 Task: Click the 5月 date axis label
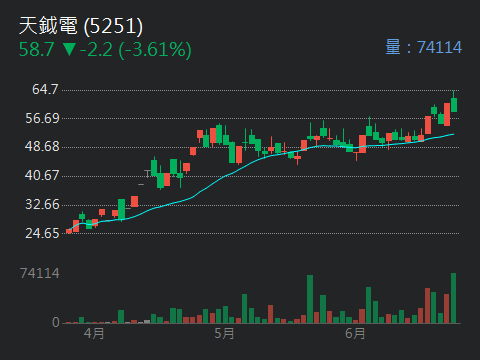pyautogui.click(x=224, y=333)
